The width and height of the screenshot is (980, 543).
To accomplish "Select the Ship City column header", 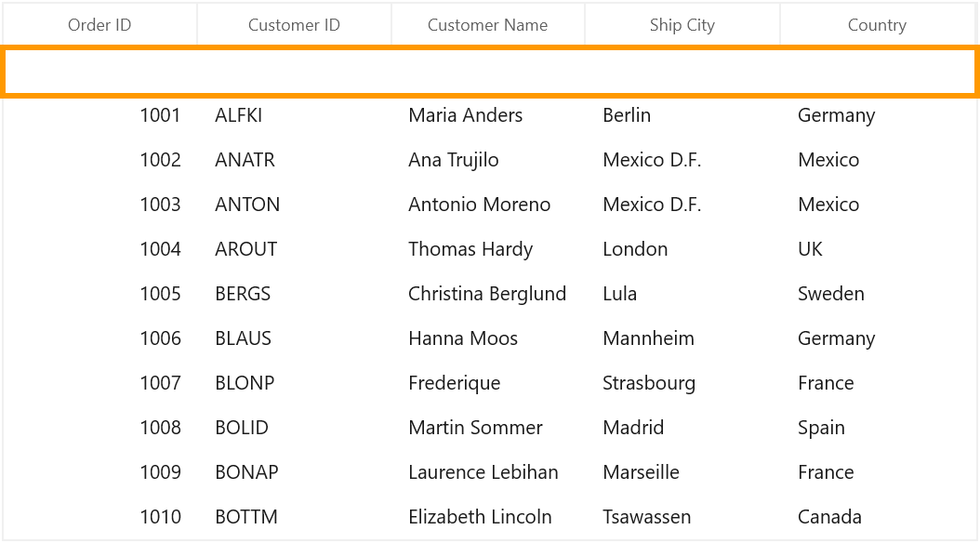I will tap(682, 25).
